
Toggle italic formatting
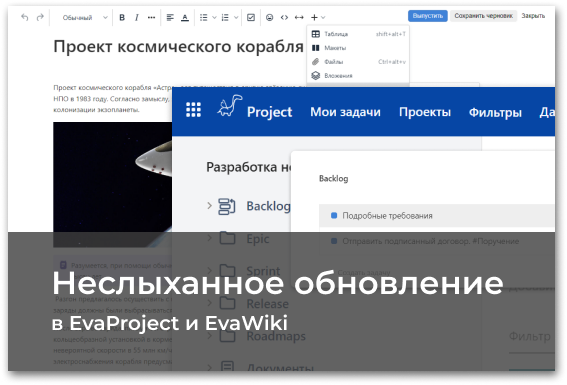(x=136, y=17)
